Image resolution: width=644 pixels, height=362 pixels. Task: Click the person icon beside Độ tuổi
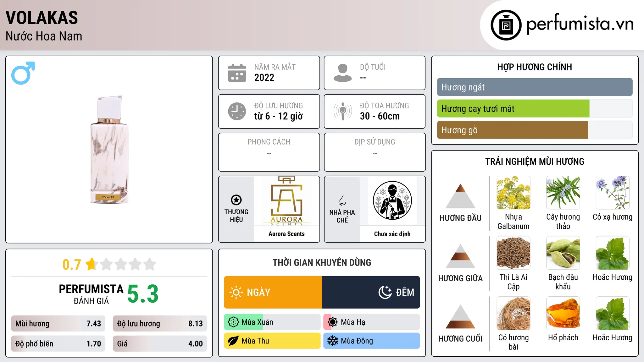(343, 73)
